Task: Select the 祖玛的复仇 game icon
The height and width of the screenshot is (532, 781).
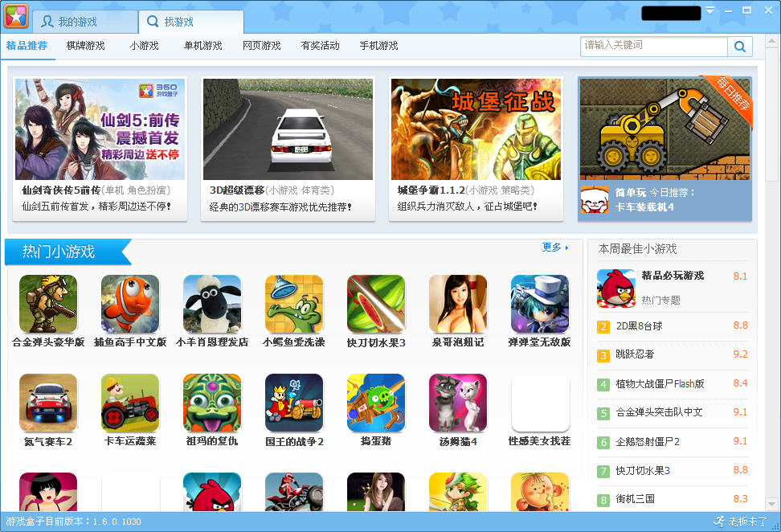Action: 212,403
